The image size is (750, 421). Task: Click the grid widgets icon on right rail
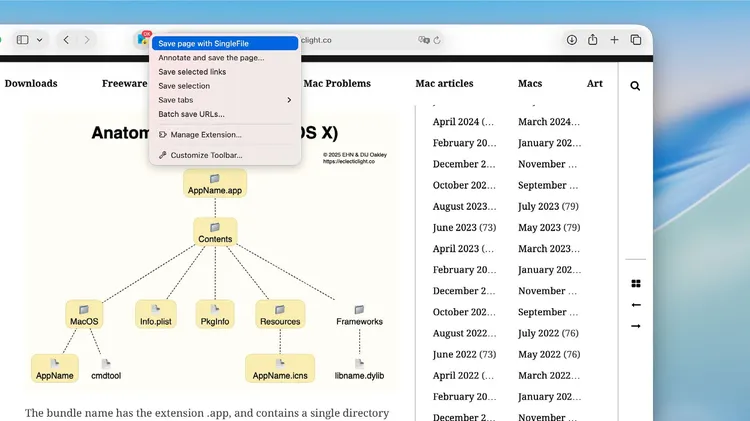point(635,284)
